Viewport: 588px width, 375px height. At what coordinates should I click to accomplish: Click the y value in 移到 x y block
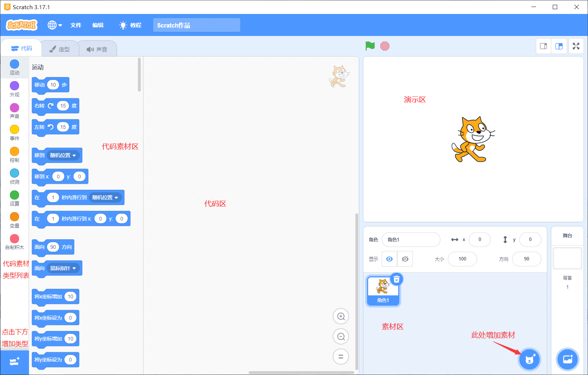pyautogui.click(x=79, y=176)
